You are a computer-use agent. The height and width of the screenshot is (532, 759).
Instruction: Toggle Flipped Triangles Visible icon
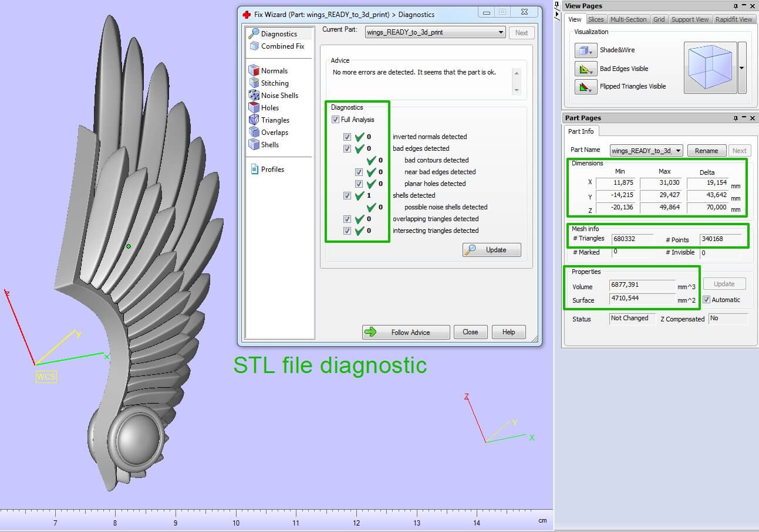click(x=585, y=87)
